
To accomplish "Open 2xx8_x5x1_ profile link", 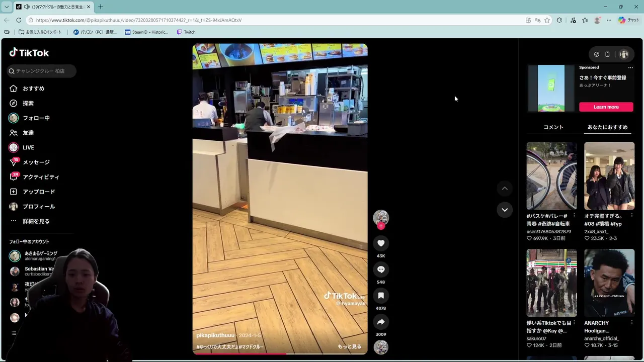I will click(596, 232).
